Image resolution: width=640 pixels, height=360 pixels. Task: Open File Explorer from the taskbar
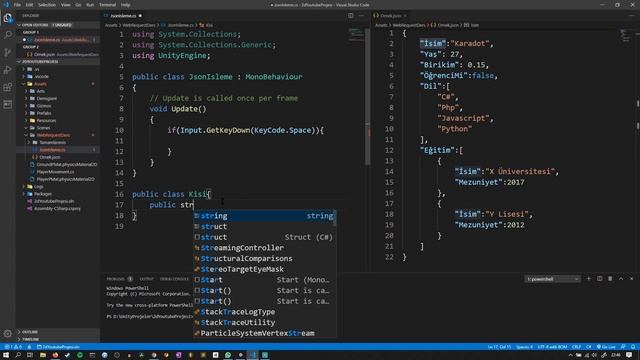pos(42,355)
